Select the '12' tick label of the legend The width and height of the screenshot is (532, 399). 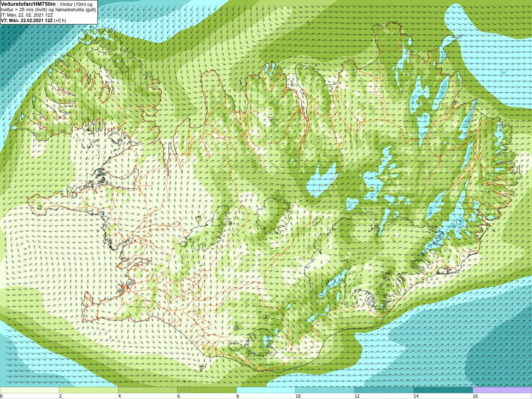point(357,396)
